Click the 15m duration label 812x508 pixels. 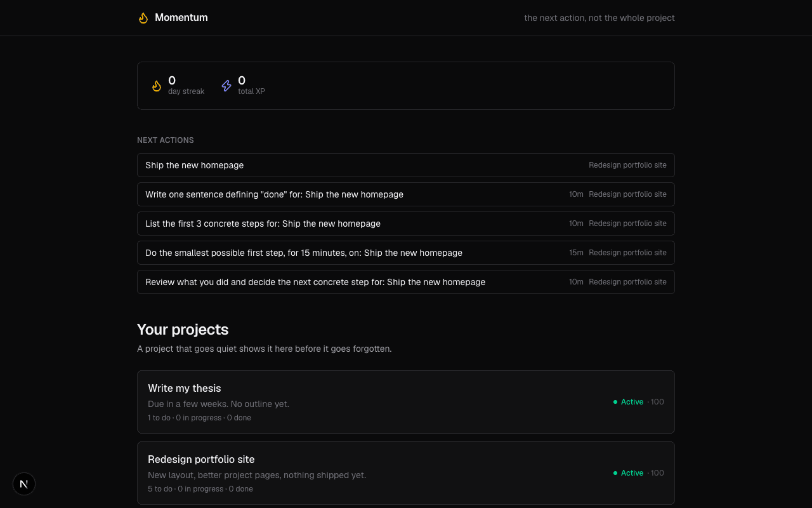[x=576, y=253]
